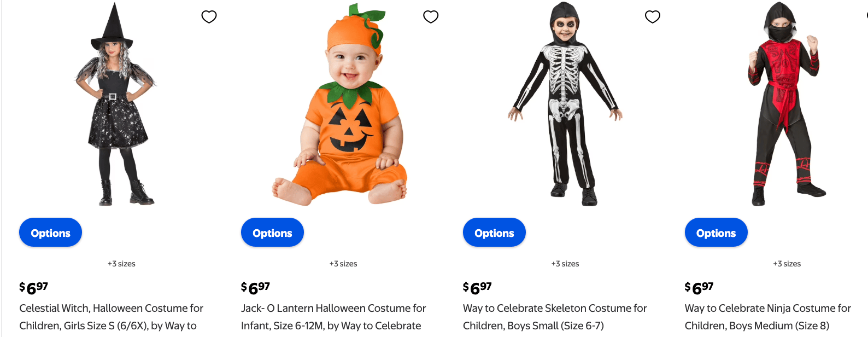Image resolution: width=868 pixels, height=337 pixels.
Task: Click "+3 sizes" under the Witch costume
Action: tap(121, 264)
